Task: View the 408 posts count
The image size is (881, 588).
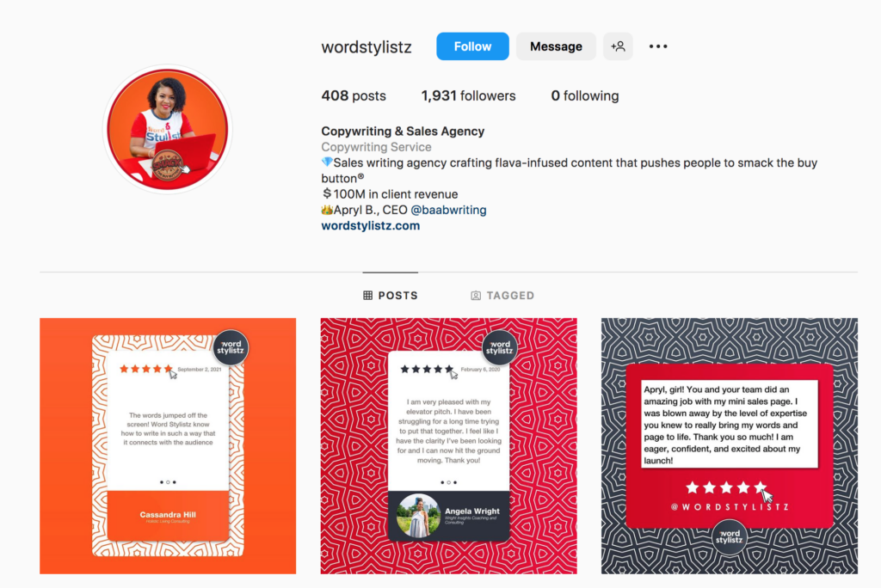Action: 354,96
